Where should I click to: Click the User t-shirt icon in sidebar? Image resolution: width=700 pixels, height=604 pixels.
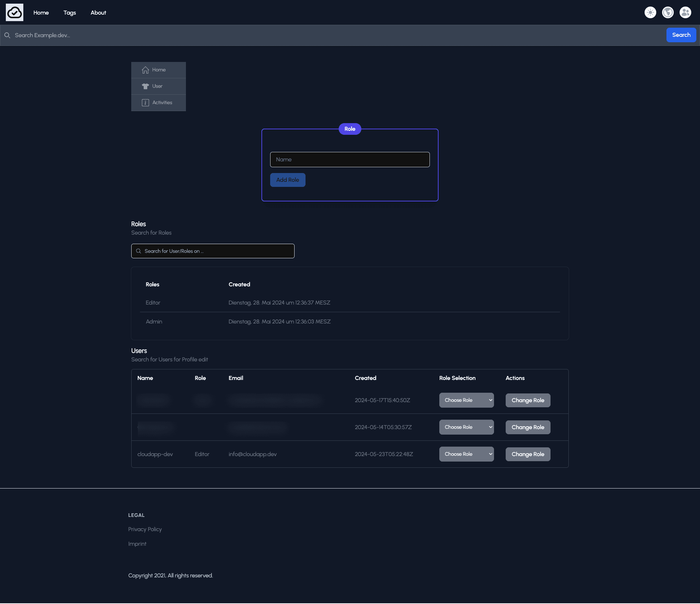pyautogui.click(x=145, y=86)
